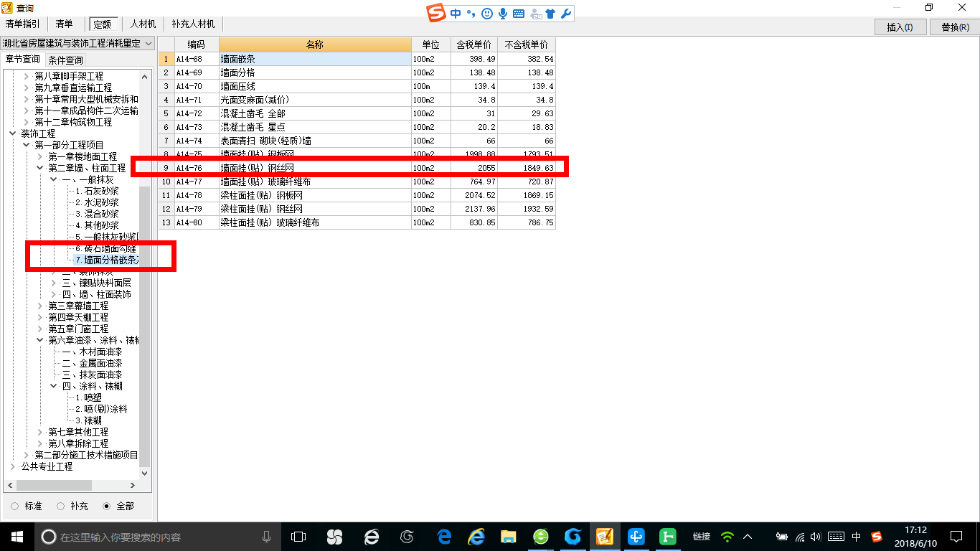Select tree item 2.水泥砂浆
The height and width of the screenshot is (551, 980).
click(x=97, y=202)
